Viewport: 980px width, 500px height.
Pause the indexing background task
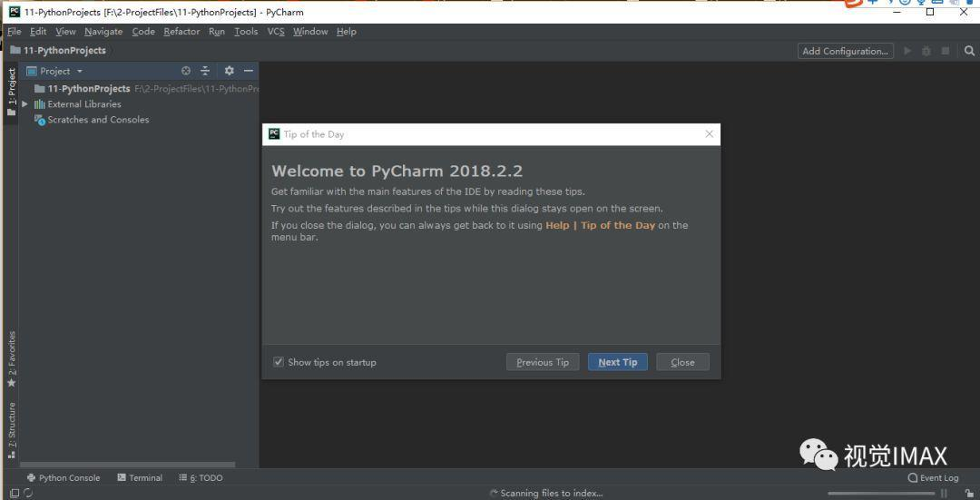tap(945, 493)
